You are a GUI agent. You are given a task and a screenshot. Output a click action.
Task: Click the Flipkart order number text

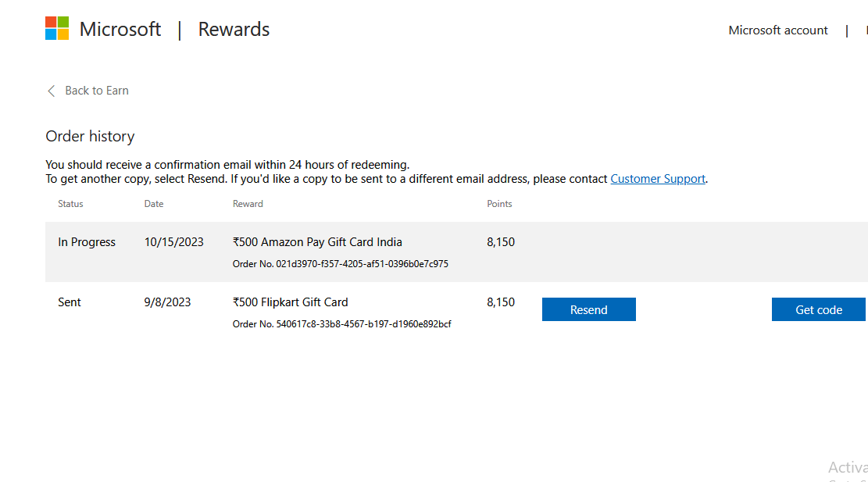(341, 324)
